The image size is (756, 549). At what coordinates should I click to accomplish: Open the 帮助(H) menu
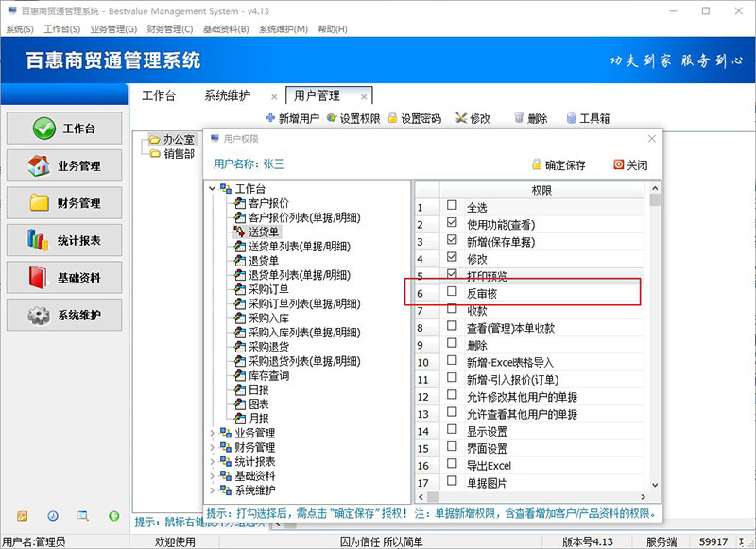(x=333, y=29)
